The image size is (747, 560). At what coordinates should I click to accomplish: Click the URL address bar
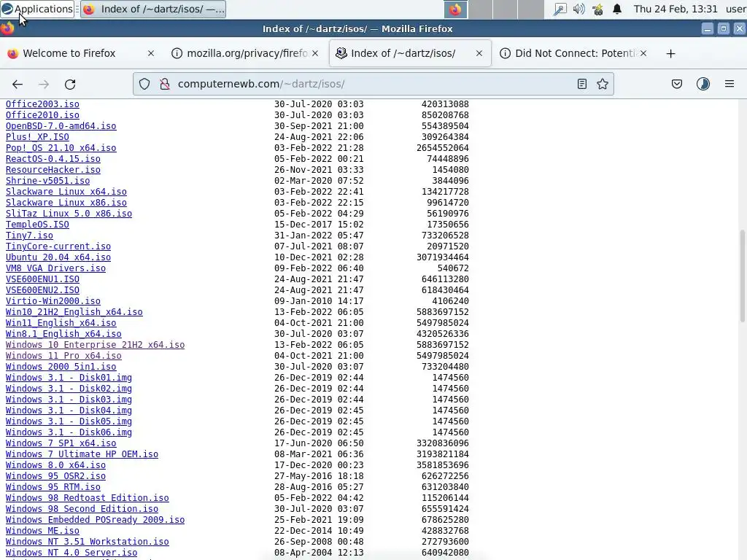tap(371, 85)
